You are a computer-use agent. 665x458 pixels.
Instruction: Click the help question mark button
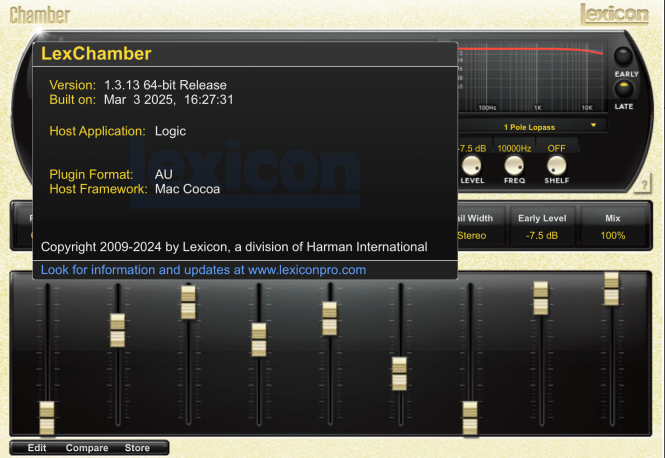(x=644, y=185)
